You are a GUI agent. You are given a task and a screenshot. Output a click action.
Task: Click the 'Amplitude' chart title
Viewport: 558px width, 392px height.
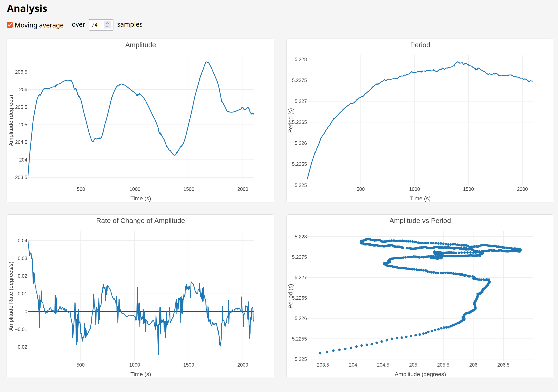click(141, 45)
